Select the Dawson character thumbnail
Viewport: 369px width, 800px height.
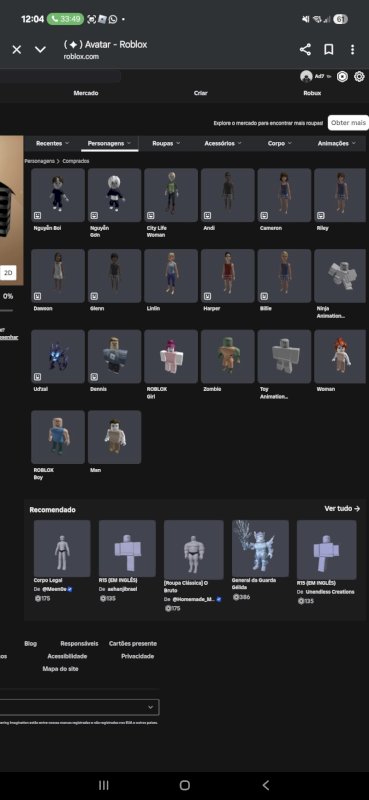click(58, 276)
